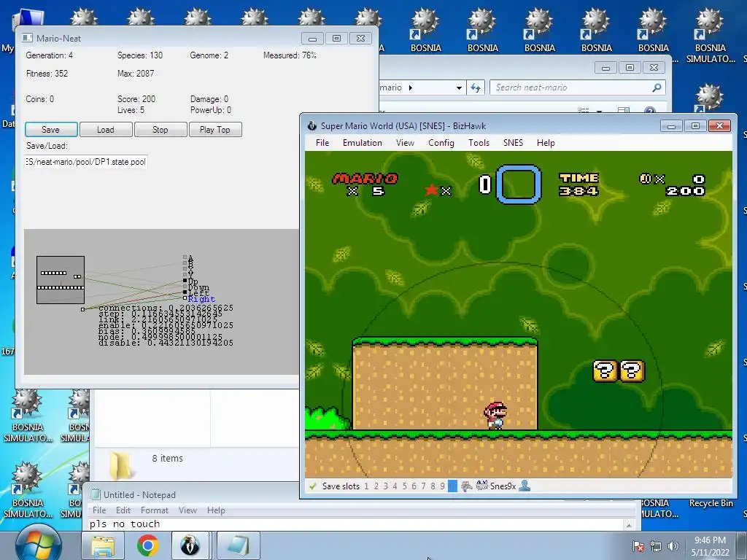
Task: Open the Windows Start orb
Action: 38,545
